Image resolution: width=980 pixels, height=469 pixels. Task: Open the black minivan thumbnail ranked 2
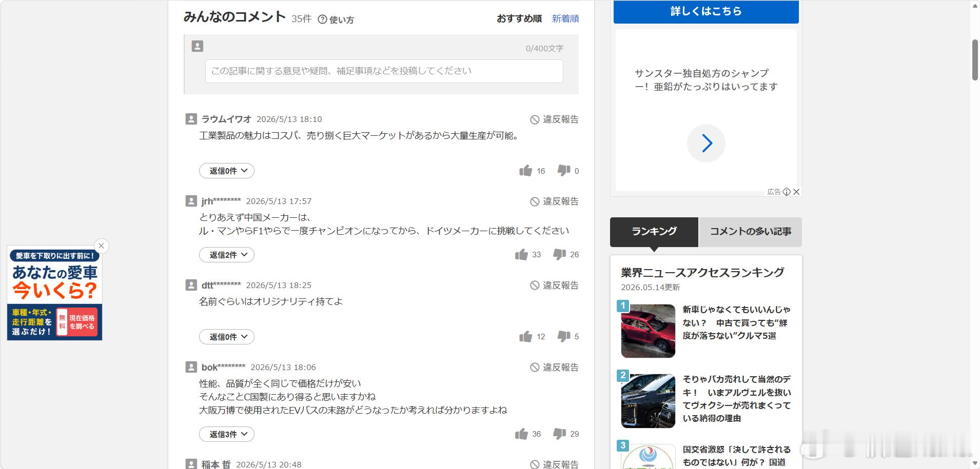click(x=648, y=401)
